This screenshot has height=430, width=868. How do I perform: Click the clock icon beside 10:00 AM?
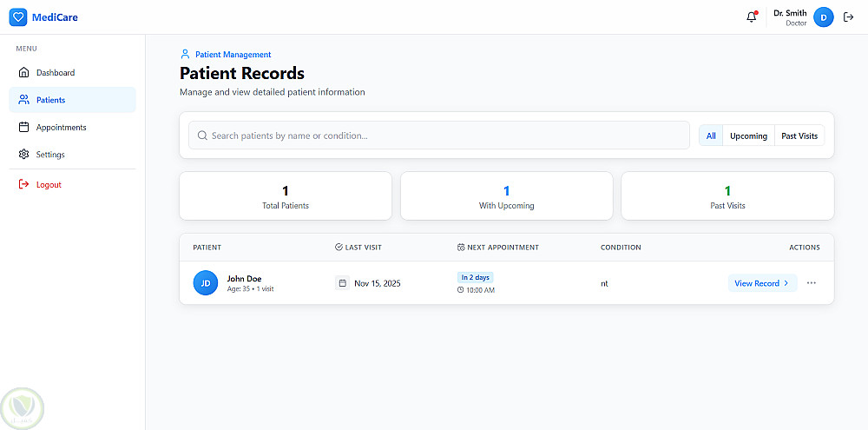click(461, 290)
